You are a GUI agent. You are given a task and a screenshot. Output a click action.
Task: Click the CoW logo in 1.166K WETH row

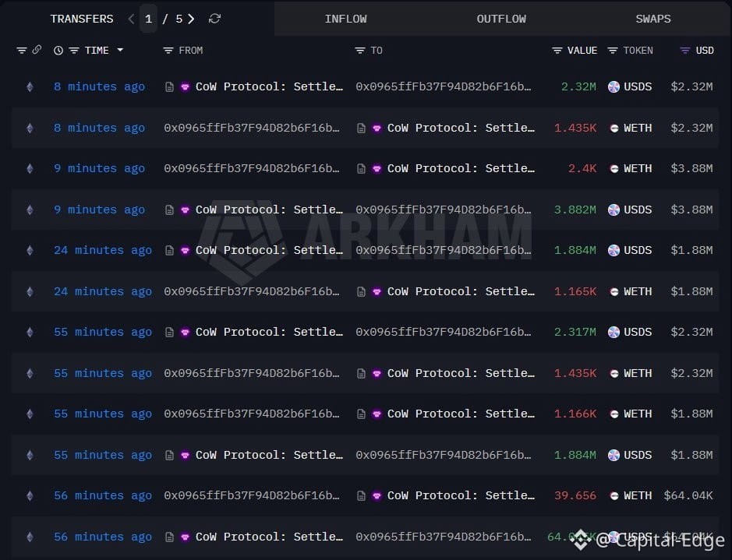[x=377, y=414]
